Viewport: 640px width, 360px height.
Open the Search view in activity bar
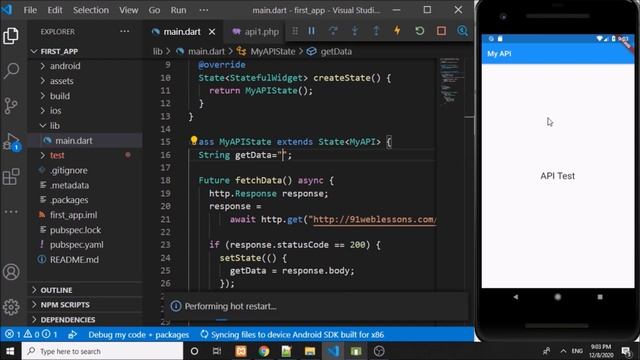tap(11, 71)
